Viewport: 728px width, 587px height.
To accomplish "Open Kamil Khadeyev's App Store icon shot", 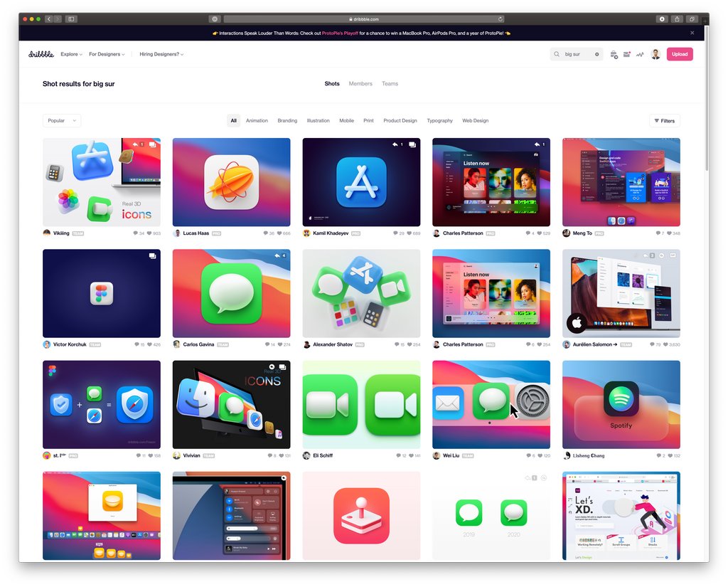I will click(361, 182).
